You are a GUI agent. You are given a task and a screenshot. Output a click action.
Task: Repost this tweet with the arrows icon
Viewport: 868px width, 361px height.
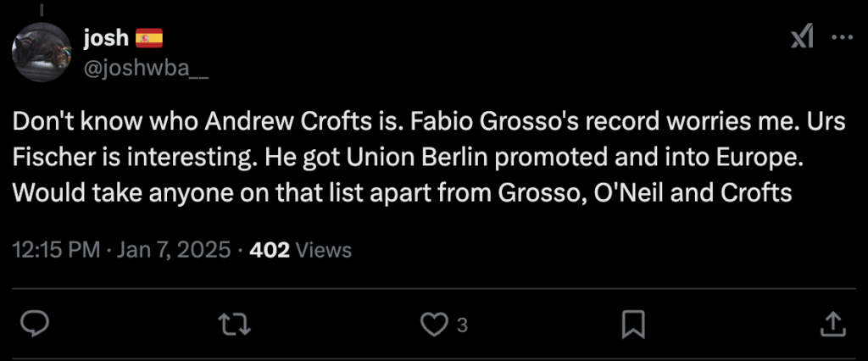pyautogui.click(x=236, y=325)
